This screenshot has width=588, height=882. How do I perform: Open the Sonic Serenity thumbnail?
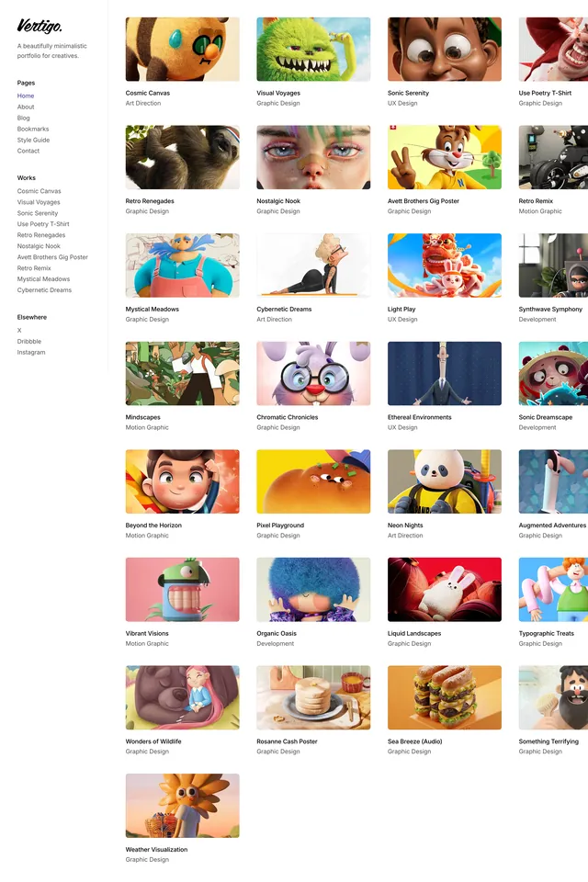pos(445,49)
